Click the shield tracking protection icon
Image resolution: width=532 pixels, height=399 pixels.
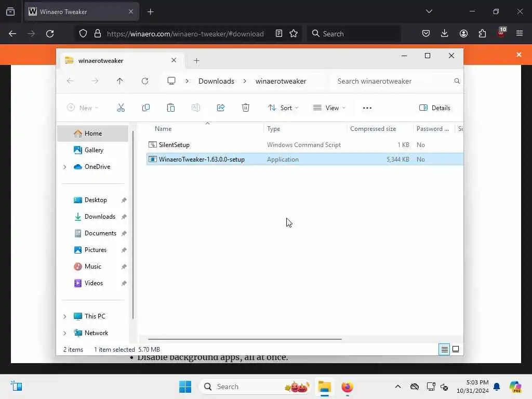[x=83, y=34]
